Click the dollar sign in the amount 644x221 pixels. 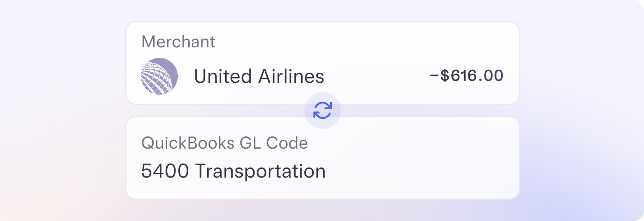pos(445,76)
